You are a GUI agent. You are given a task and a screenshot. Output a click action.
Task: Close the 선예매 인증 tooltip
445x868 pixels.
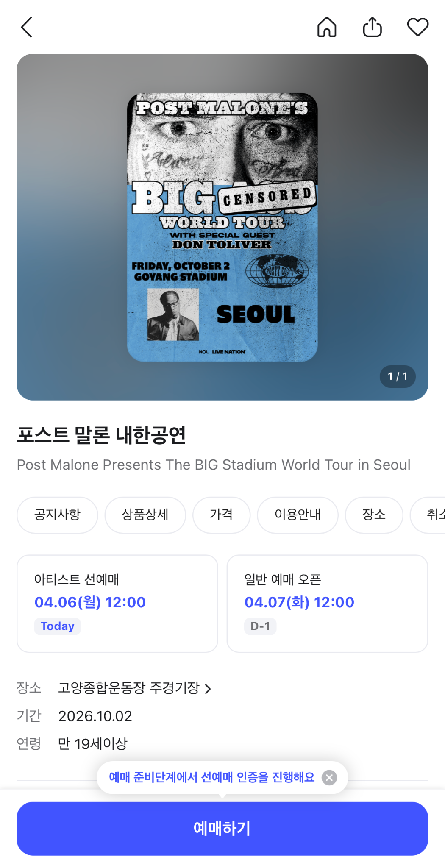pos(329,777)
